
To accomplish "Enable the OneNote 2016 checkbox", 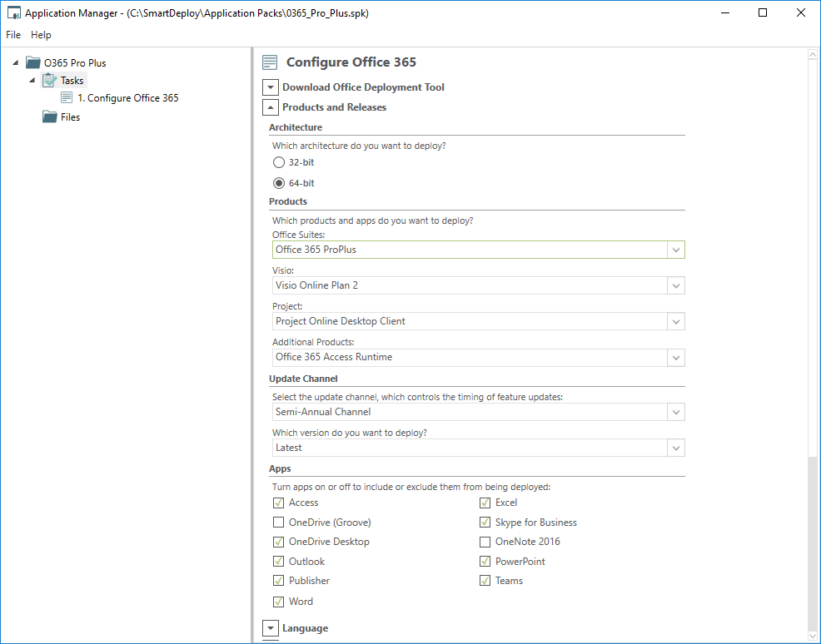I will (x=485, y=542).
